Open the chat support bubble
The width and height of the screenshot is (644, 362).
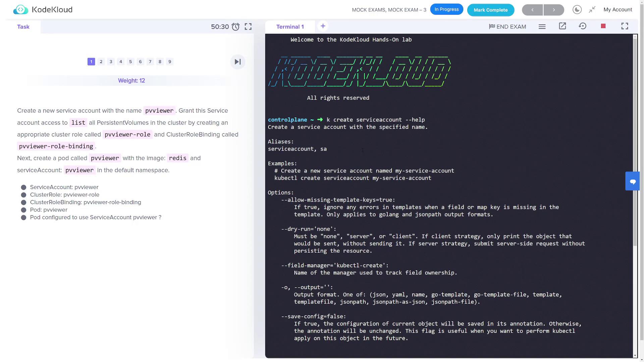(x=633, y=181)
